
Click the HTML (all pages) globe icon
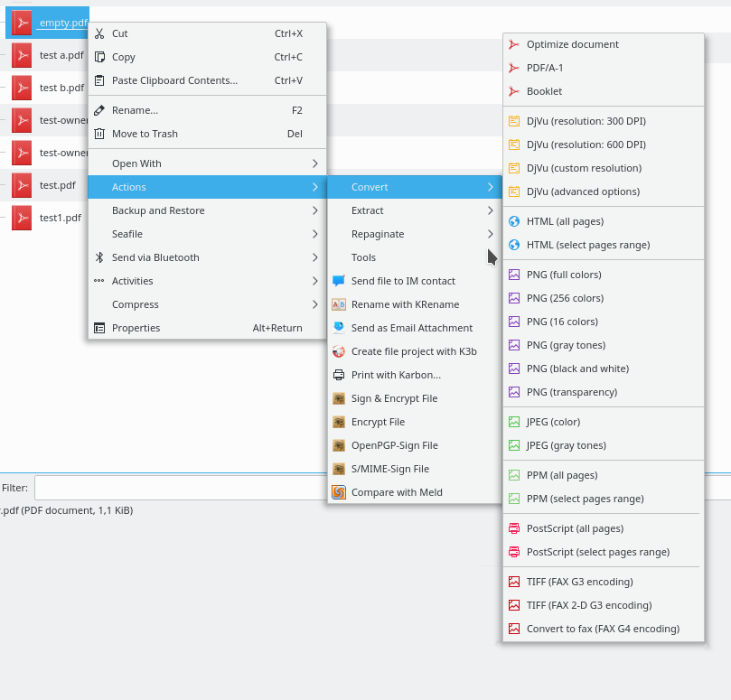click(x=514, y=221)
